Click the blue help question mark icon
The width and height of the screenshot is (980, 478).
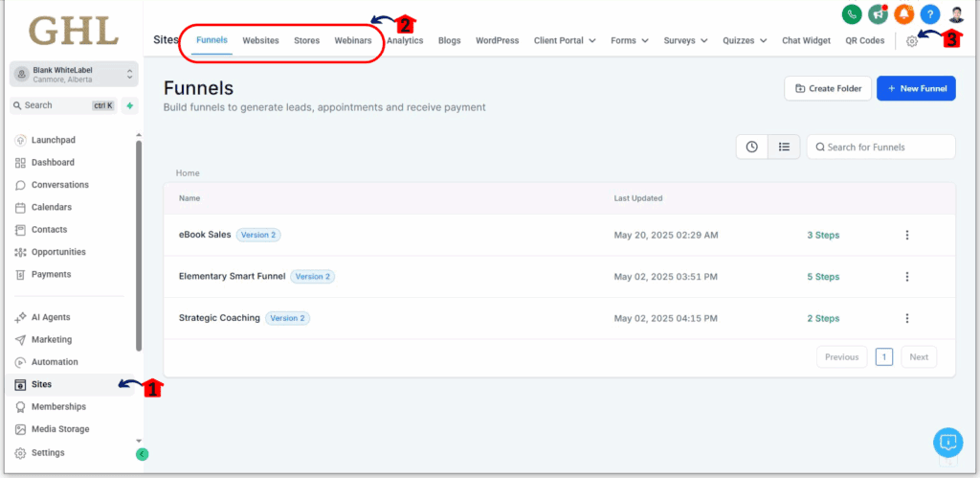point(930,13)
